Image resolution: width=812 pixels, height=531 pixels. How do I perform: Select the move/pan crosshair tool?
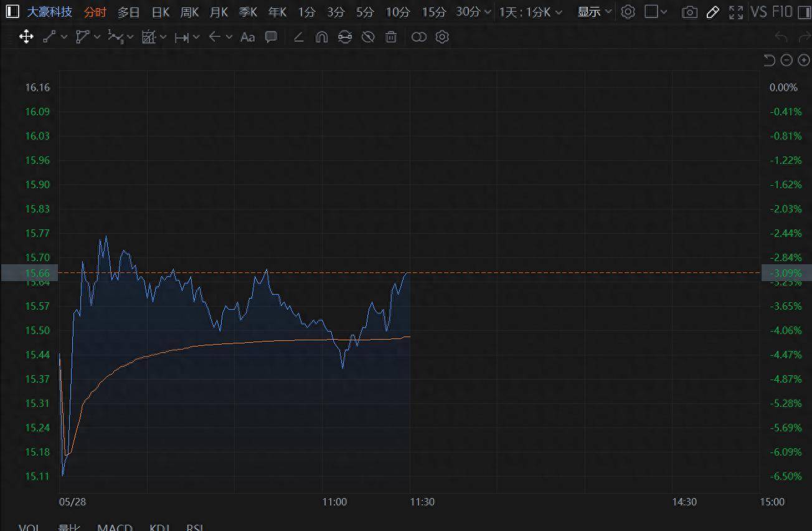(x=26, y=37)
